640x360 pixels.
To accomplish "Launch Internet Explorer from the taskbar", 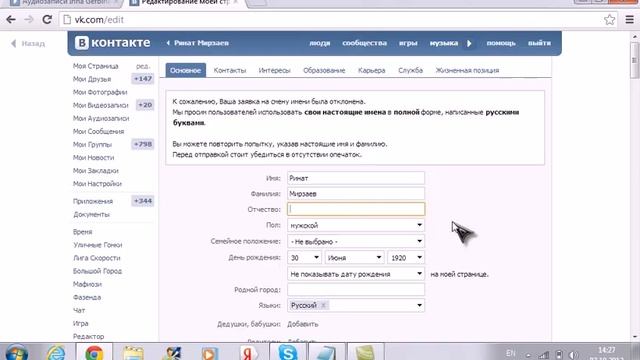I will tap(56, 353).
